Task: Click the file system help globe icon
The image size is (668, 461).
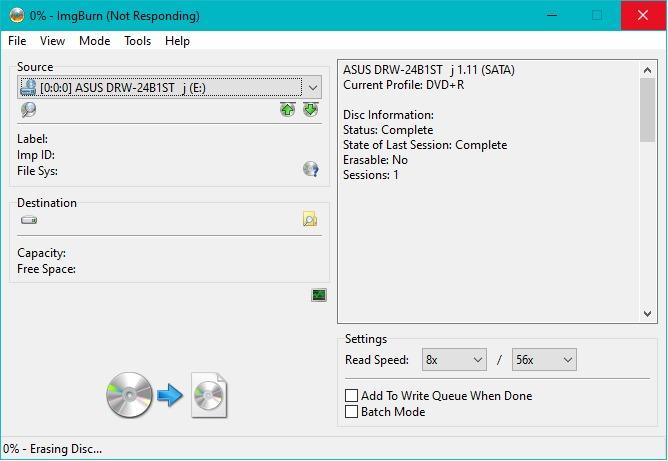Action: point(311,169)
